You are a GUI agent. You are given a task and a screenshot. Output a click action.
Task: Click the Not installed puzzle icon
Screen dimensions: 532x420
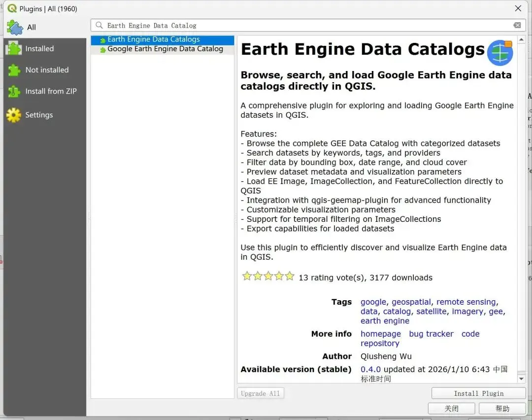pyautogui.click(x=14, y=70)
